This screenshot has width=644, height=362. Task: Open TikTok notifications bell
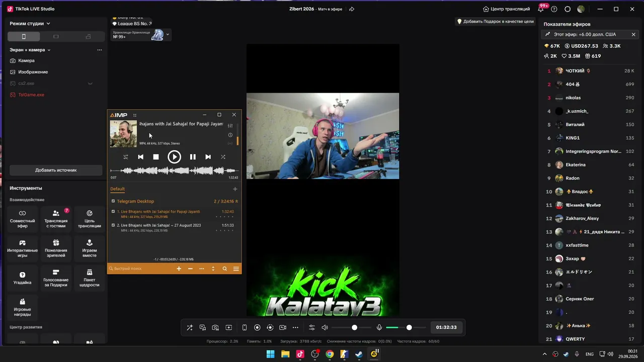point(541,9)
